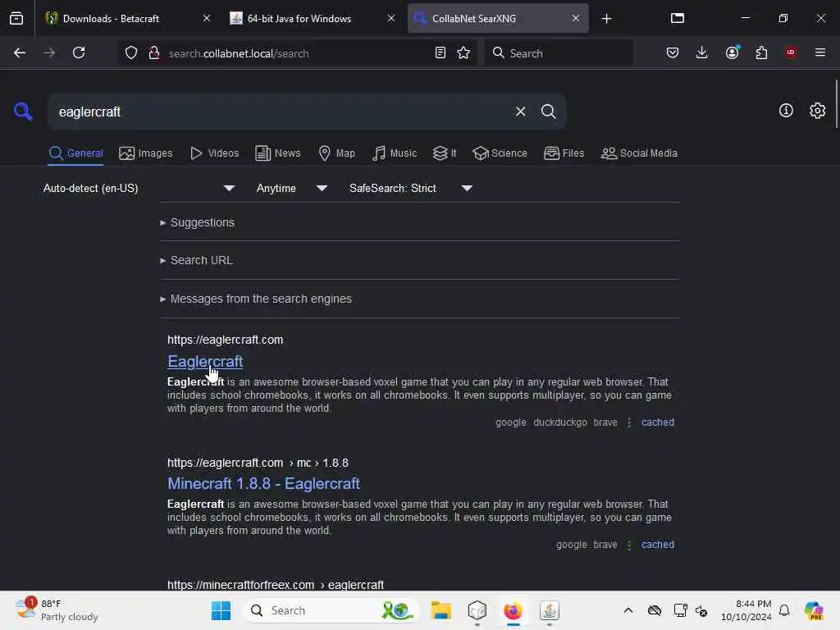The width and height of the screenshot is (840, 630).
Task: Switch to the 64-bit Java for Windows tab
Action: coord(299,18)
